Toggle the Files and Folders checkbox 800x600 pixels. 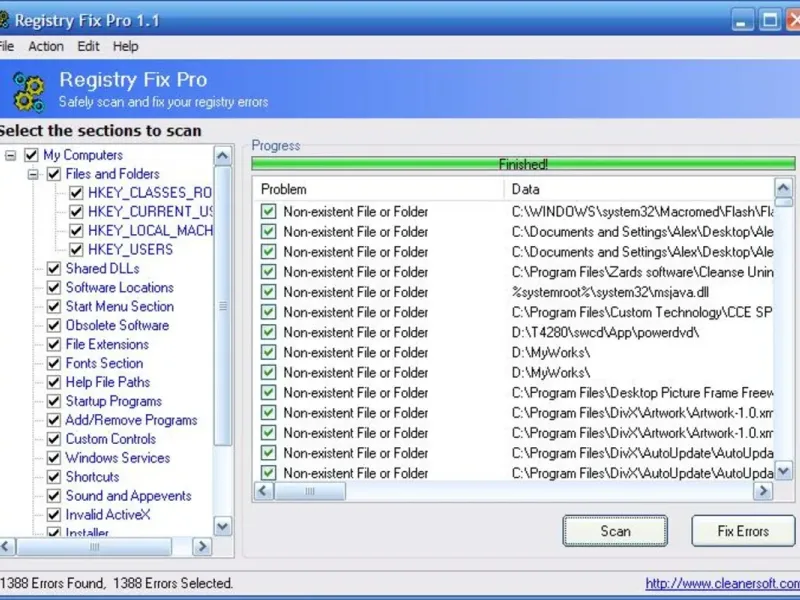54,174
